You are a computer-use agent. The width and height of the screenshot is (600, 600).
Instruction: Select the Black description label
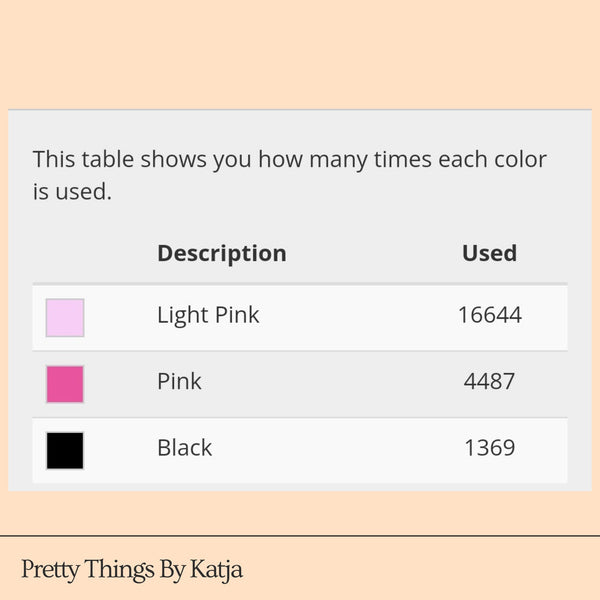184,447
